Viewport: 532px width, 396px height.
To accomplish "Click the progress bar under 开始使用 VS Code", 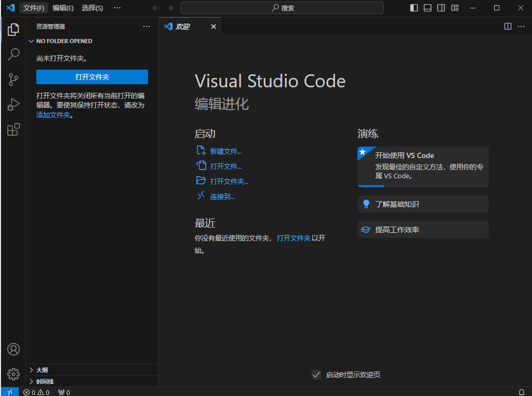I will (423, 186).
